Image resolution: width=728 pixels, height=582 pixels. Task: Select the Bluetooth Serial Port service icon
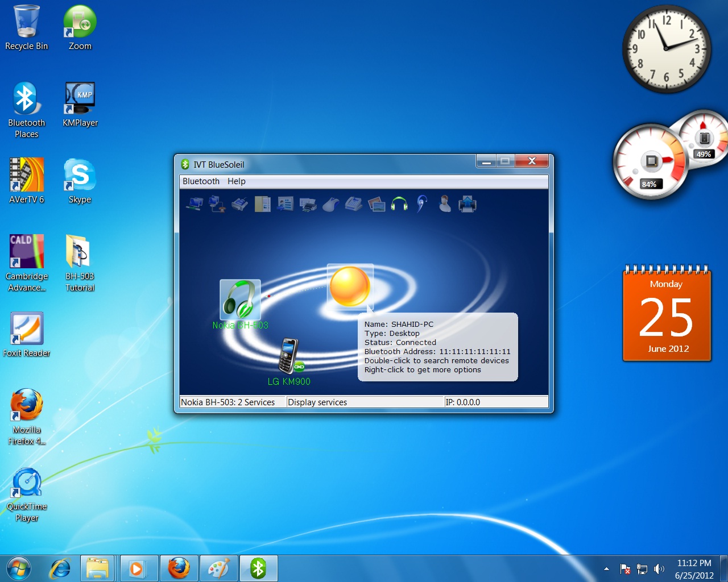click(x=240, y=203)
